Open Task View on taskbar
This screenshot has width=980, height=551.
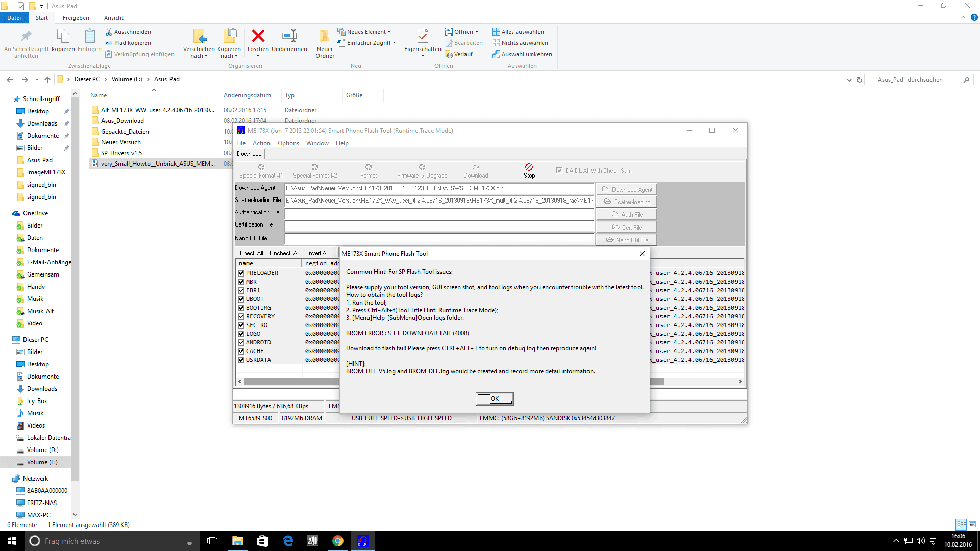(212, 541)
